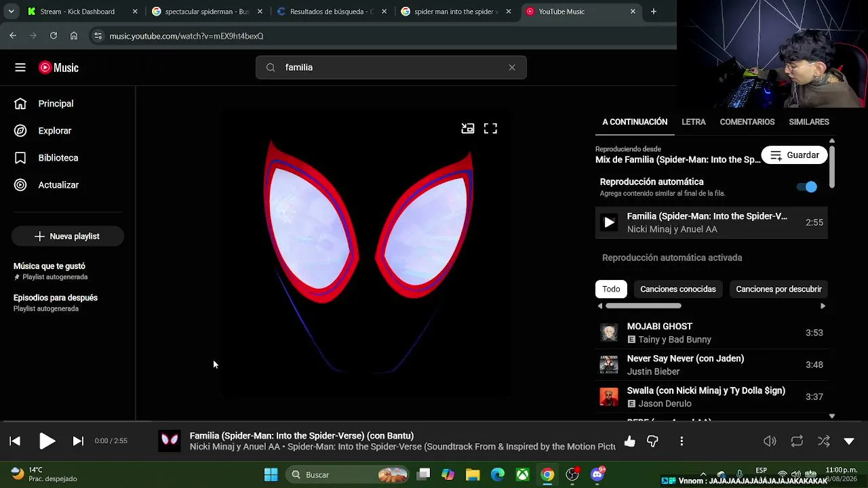This screenshot has width=868, height=488.
Task: Click the Never Say Never album thumbnail
Action: pos(609,365)
